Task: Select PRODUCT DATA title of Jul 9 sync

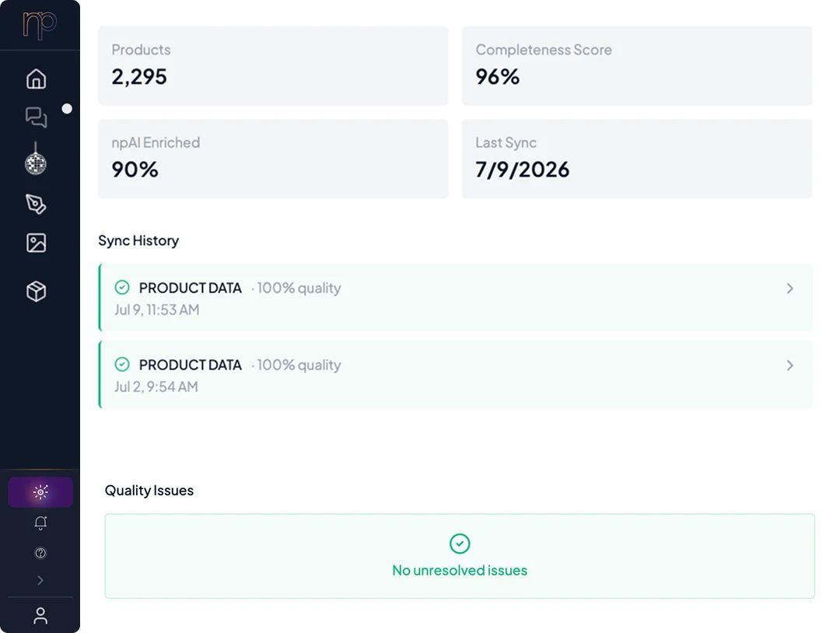Action: click(x=191, y=289)
